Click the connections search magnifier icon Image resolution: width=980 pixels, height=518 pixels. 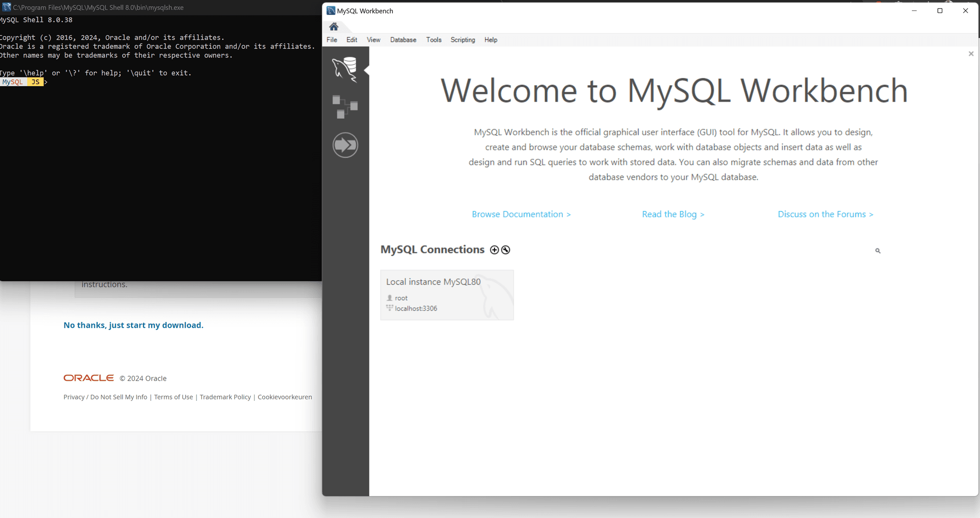click(x=878, y=251)
